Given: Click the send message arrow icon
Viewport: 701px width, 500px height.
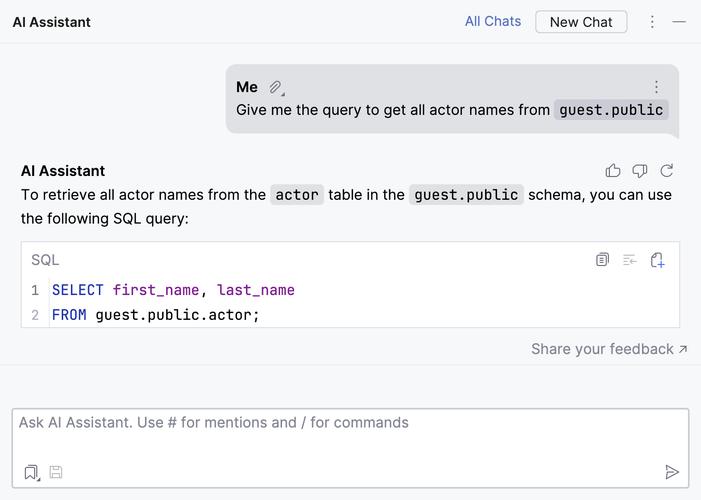Looking at the screenshot, I should (x=671, y=472).
